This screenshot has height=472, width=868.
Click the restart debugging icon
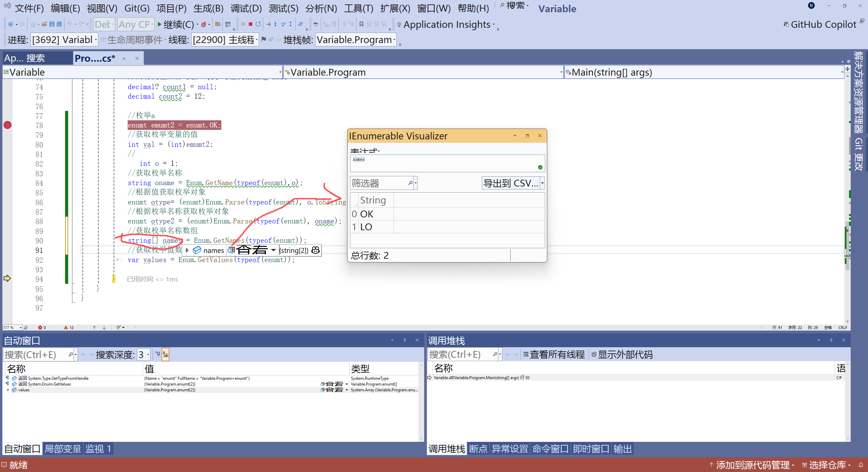pyautogui.click(x=258, y=24)
